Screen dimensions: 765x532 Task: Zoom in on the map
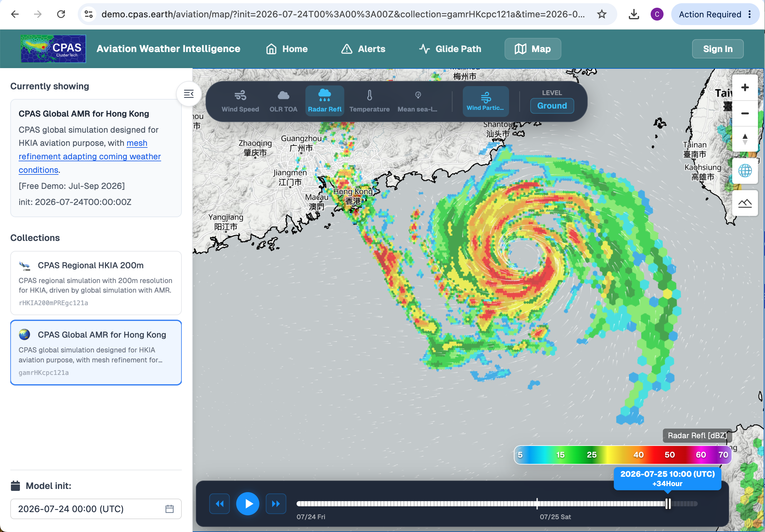click(745, 88)
